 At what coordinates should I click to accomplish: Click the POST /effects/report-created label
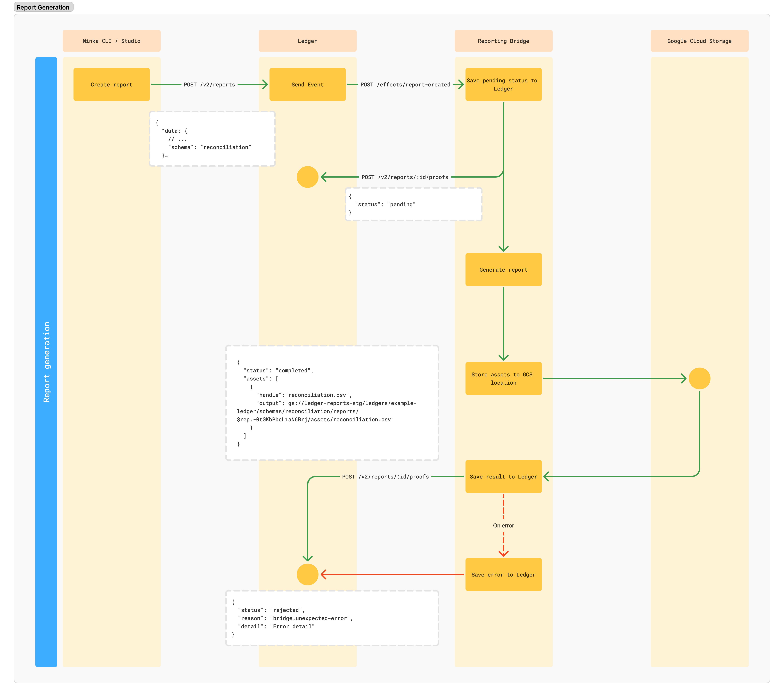[x=405, y=84]
